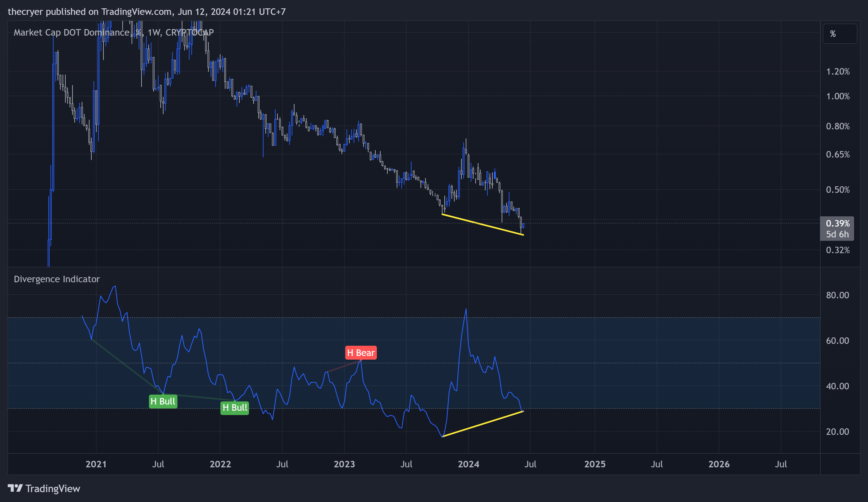The image size is (868, 502).
Task: Click the red H Bear label
Action: (361, 353)
